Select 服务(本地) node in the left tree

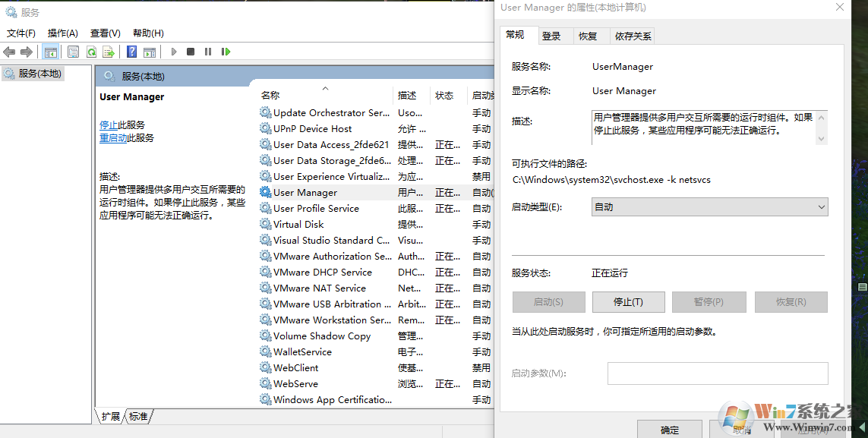pyautogui.click(x=33, y=74)
